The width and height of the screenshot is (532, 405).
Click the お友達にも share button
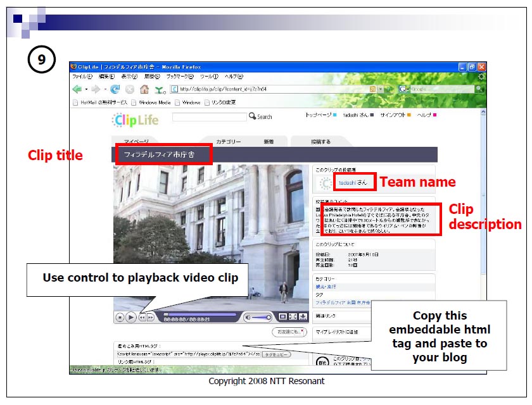289,332
